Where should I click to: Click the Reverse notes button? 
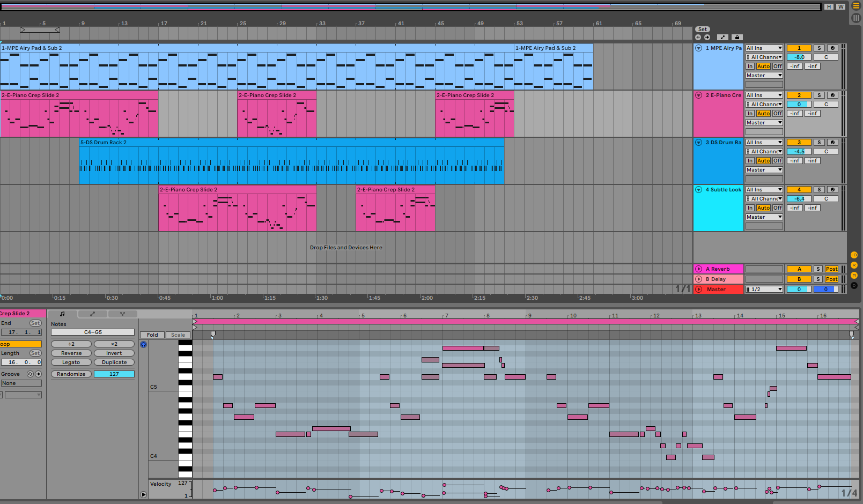pos(71,353)
